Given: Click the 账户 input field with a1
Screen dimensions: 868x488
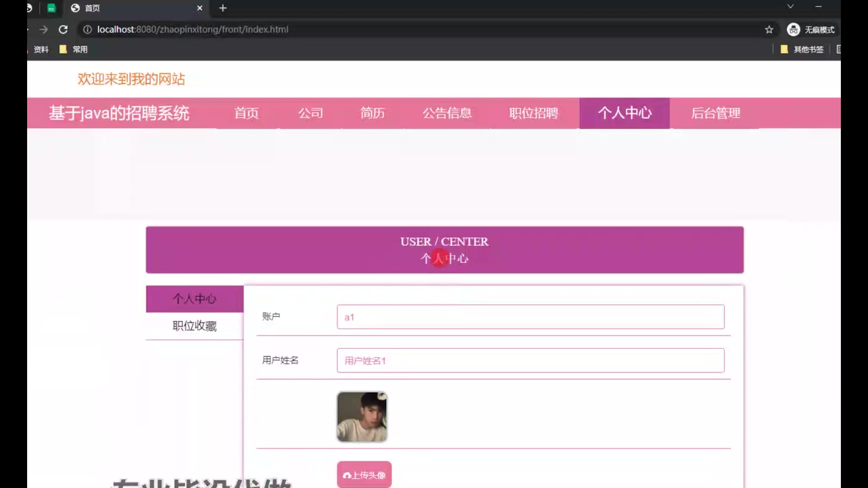Looking at the screenshot, I should click(x=530, y=317).
